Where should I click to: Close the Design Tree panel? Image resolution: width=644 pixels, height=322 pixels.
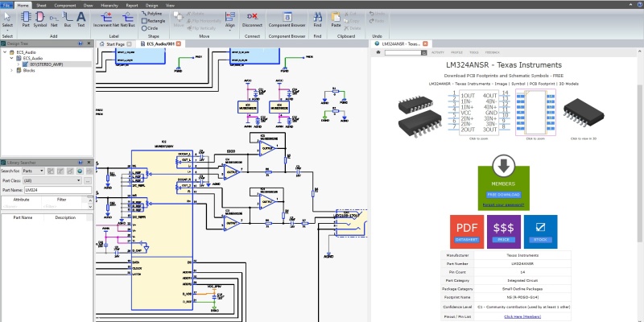pos(89,43)
